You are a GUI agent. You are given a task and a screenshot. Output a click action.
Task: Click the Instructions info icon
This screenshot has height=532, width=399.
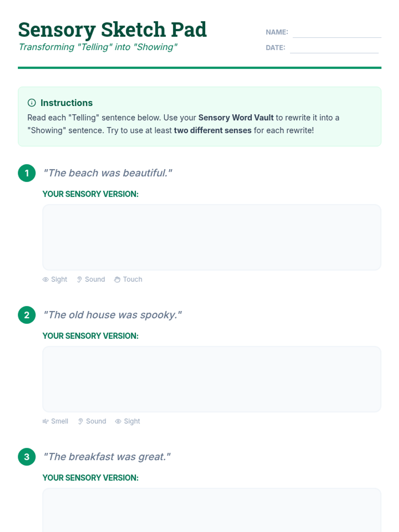pyautogui.click(x=32, y=103)
